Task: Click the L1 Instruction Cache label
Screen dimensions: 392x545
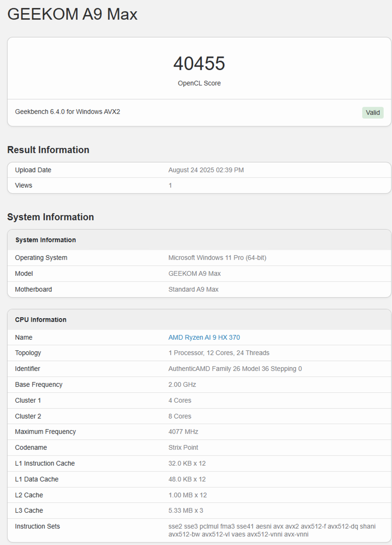Action: (x=45, y=463)
